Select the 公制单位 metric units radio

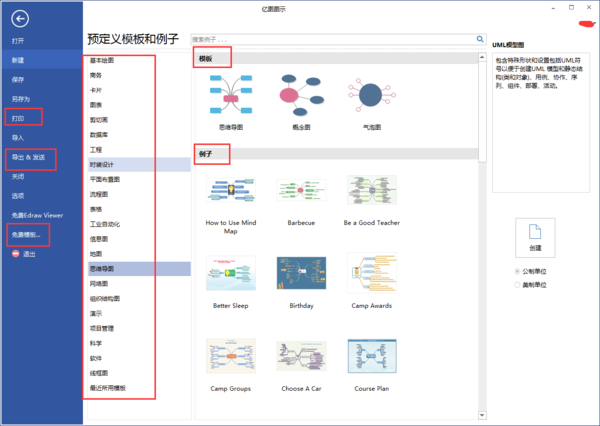[x=517, y=271]
